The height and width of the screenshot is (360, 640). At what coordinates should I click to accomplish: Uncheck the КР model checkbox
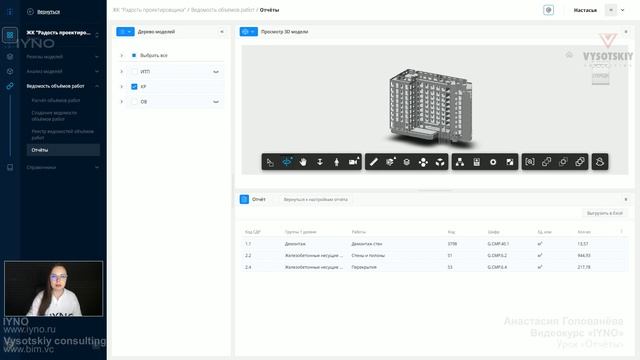tap(134, 87)
